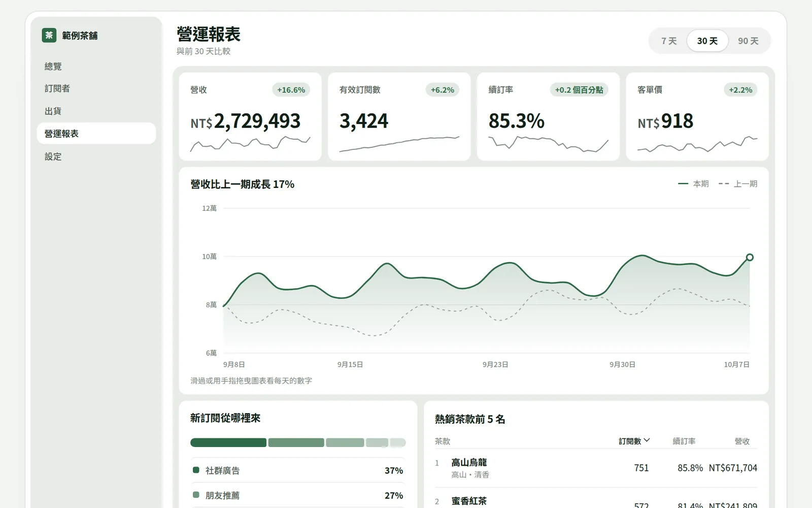
Task: Click the +0.2 個百分點 badge
Action: click(579, 90)
